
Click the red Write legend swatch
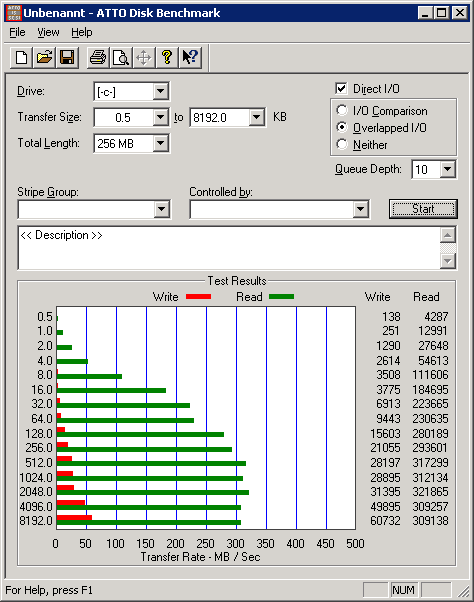tap(198, 296)
